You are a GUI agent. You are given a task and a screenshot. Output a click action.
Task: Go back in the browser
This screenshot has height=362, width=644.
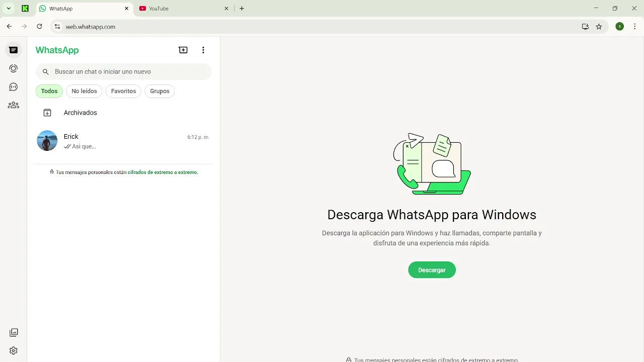click(x=9, y=27)
